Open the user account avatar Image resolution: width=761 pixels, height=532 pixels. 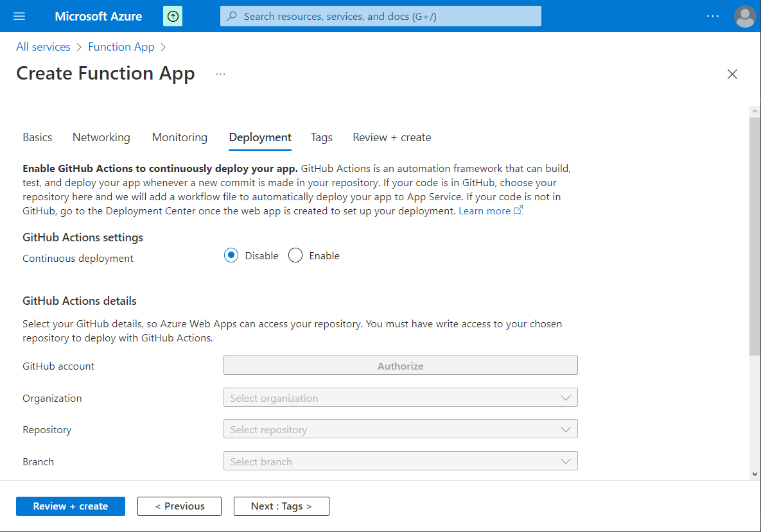click(744, 17)
